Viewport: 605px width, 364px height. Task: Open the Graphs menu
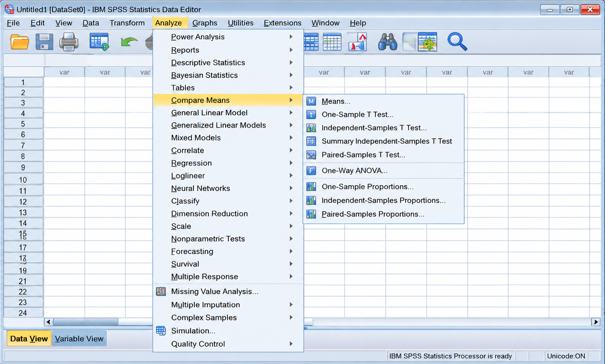coord(205,23)
